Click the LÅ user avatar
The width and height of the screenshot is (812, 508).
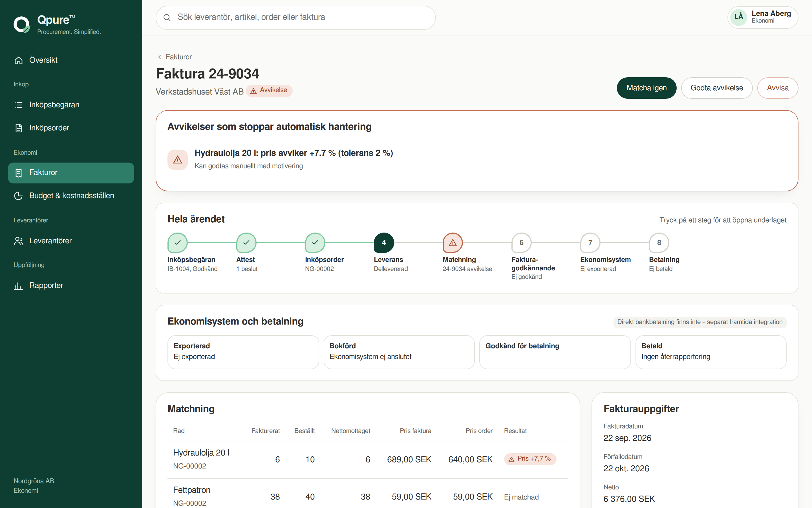pos(738,17)
